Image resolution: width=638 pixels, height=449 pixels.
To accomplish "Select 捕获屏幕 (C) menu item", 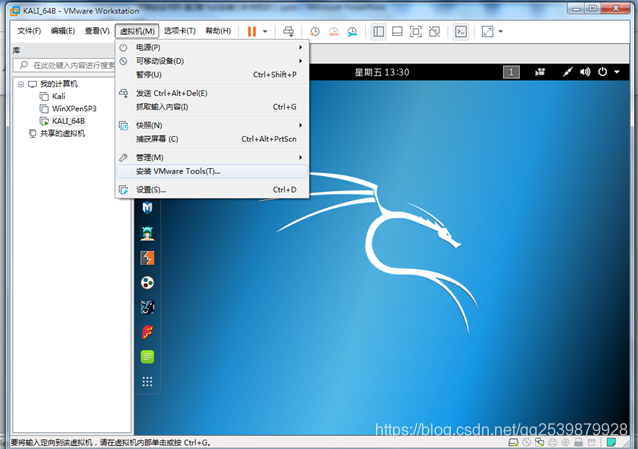I will [212, 139].
